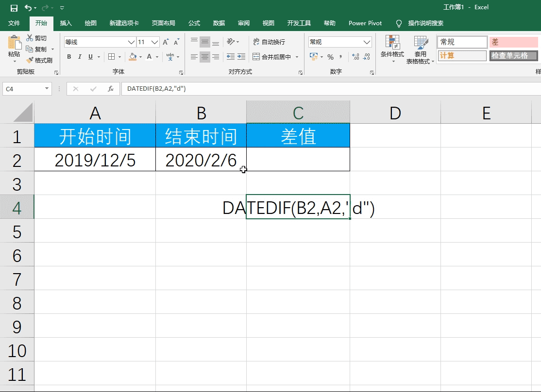This screenshot has height=392, width=541.
Task: Click the Paste clipboard icon
Action: [x=15, y=42]
